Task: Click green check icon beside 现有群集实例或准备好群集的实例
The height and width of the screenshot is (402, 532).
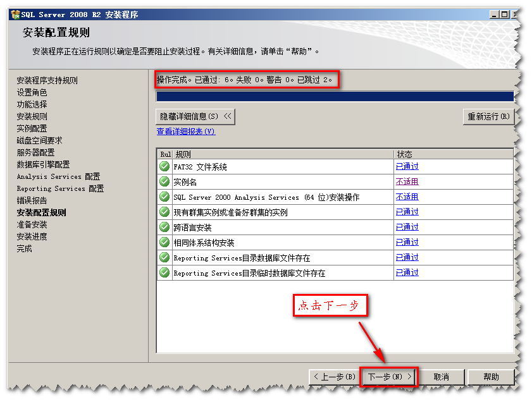Action: click(x=164, y=212)
